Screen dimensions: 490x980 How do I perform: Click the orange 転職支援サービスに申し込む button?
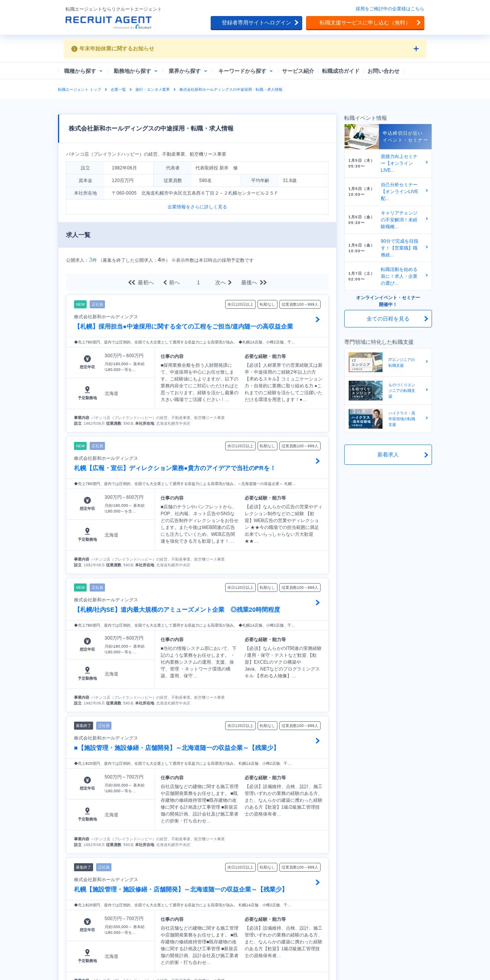[365, 23]
